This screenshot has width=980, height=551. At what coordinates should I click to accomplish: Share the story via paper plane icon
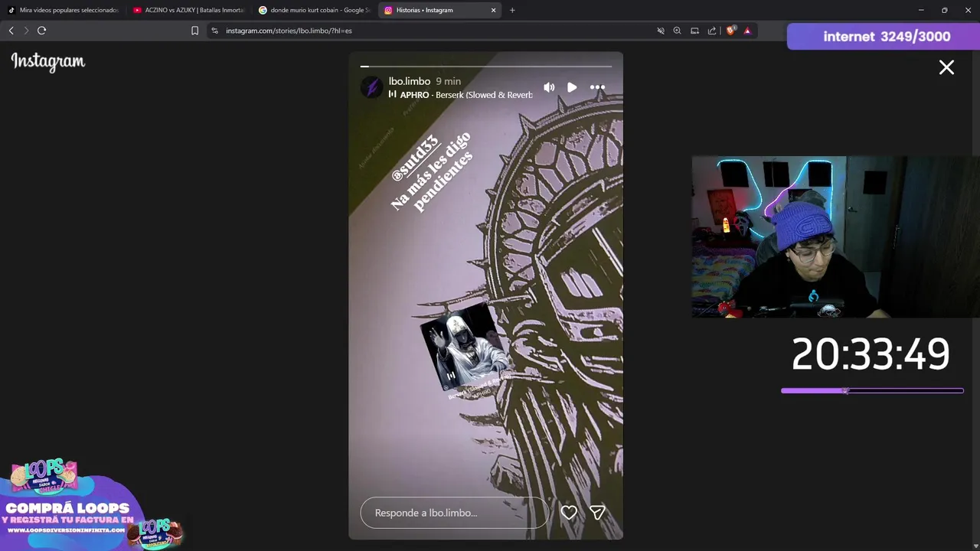click(598, 513)
